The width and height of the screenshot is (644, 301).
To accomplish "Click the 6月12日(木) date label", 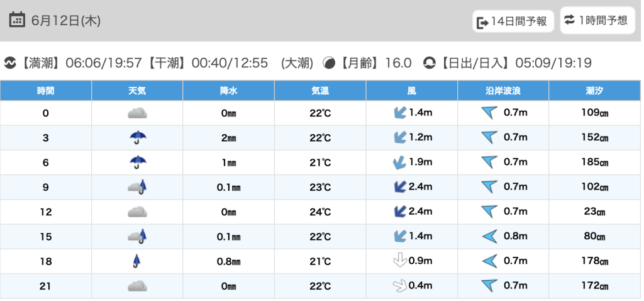I will [x=66, y=20].
